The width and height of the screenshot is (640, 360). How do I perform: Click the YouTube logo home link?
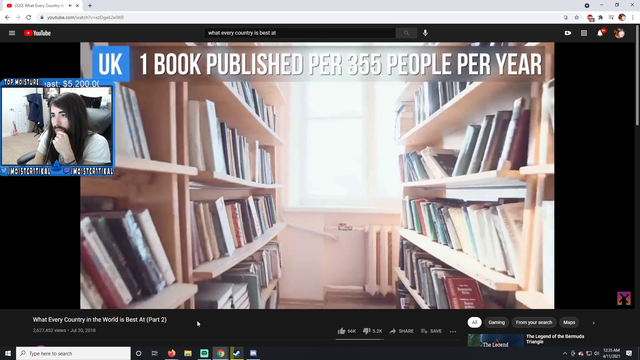point(37,33)
